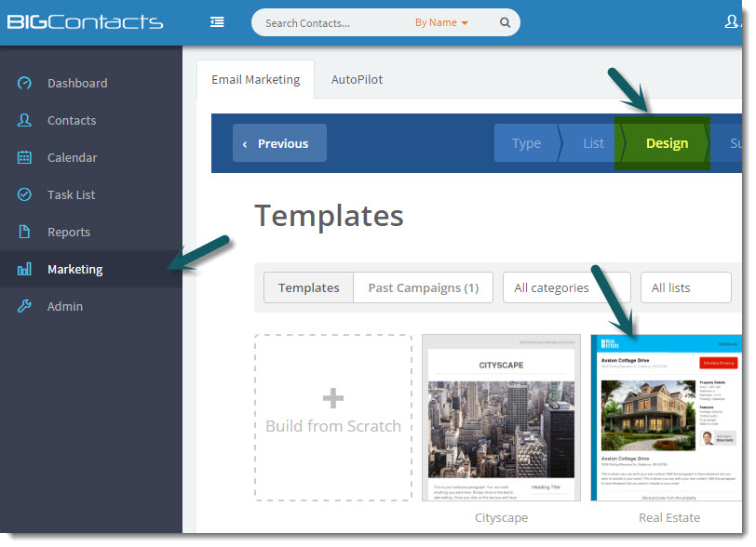Select the Build from Scratch template tile
The width and height of the screenshot is (756, 547).
333,418
